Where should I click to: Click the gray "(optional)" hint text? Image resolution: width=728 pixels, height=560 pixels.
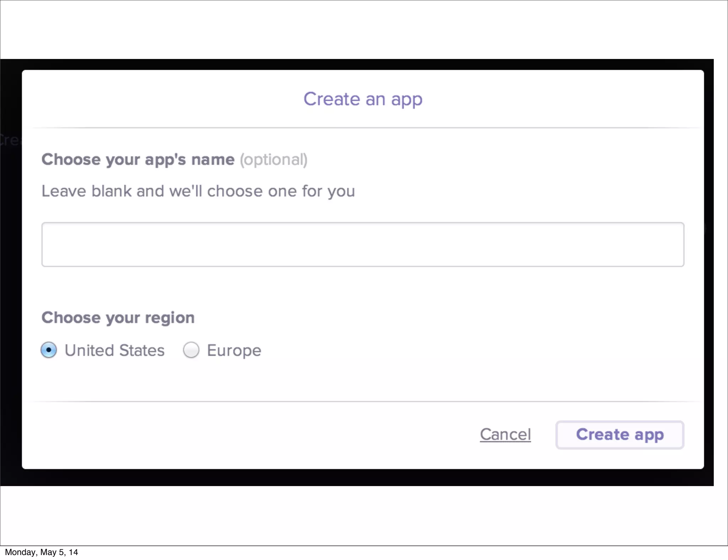[273, 160]
